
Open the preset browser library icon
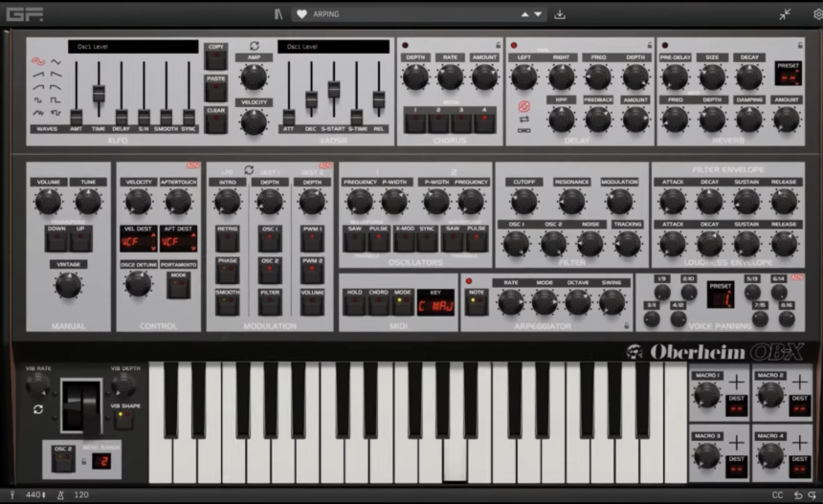(278, 14)
